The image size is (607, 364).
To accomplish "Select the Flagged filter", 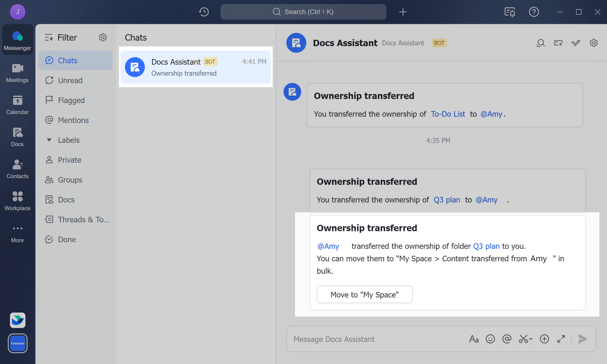I will pos(71,100).
